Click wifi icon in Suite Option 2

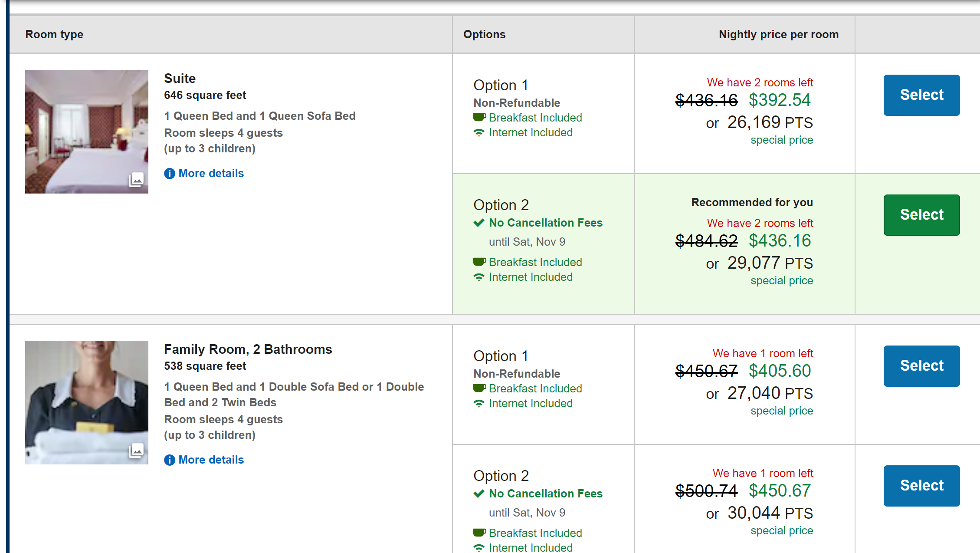479,277
